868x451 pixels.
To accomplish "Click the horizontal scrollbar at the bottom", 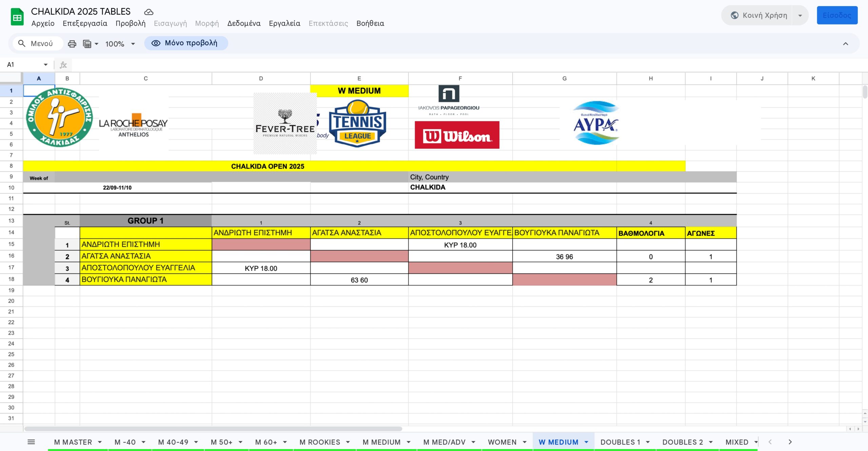I will (213, 429).
